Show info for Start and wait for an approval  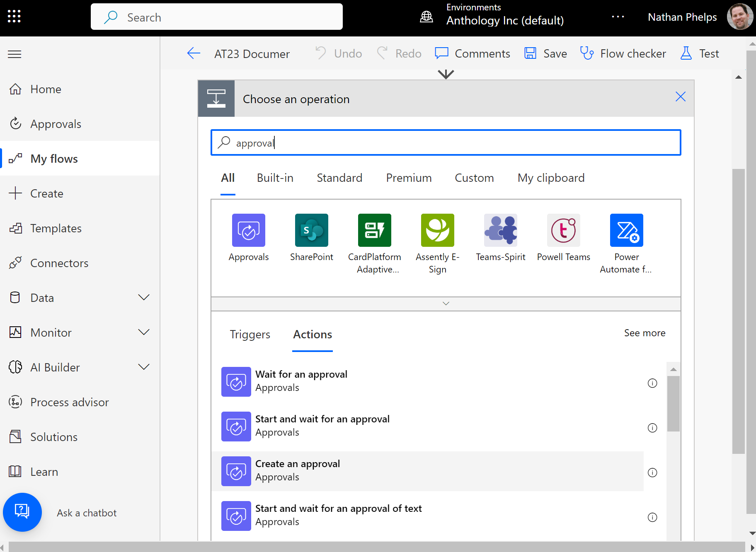pyautogui.click(x=652, y=428)
